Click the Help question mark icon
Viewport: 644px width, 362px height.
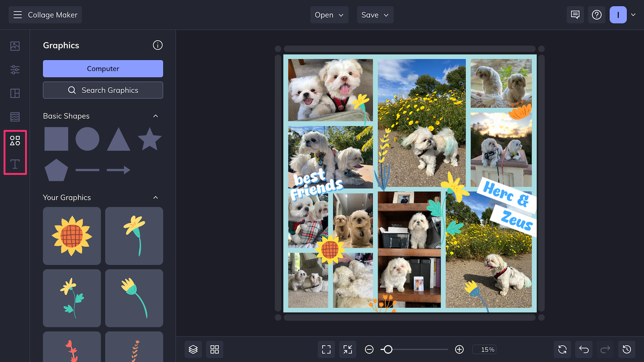pos(597,14)
